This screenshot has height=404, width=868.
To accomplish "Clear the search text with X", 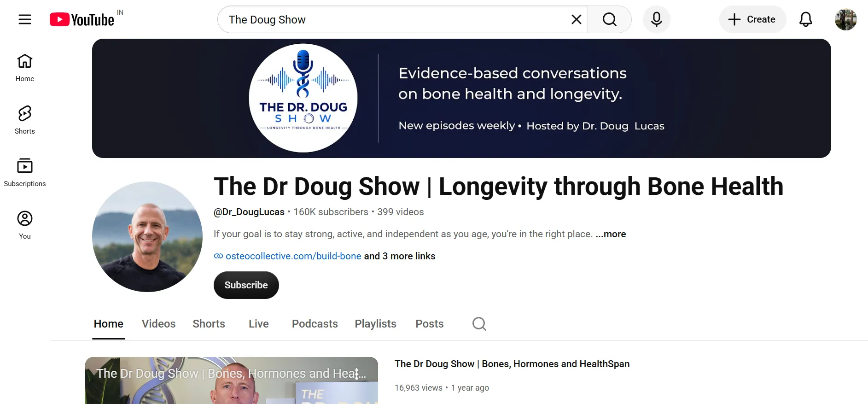I will tap(576, 19).
